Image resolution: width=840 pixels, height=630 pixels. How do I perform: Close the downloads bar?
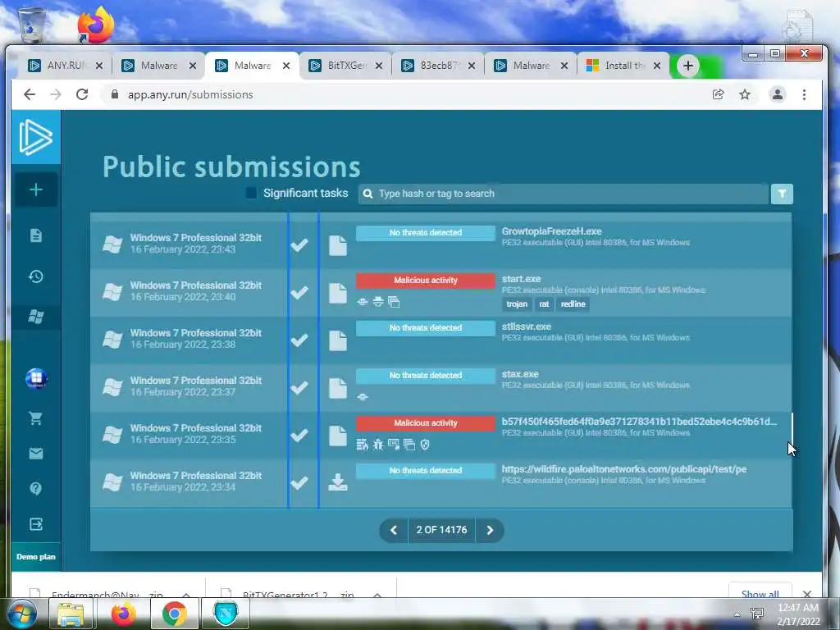[807, 594]
